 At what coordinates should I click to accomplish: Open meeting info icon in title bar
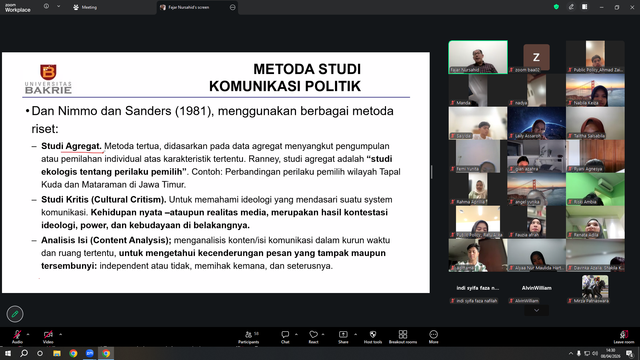(x=47, y=7)
